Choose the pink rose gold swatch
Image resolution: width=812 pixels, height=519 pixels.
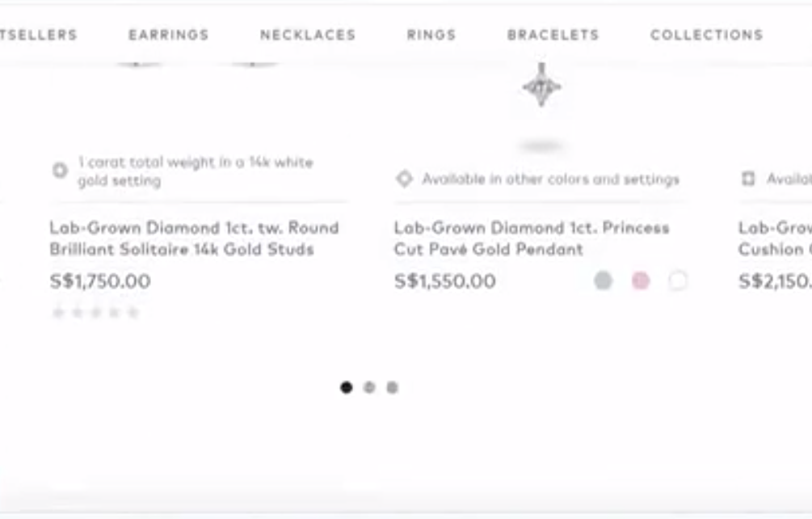(640, 281)
